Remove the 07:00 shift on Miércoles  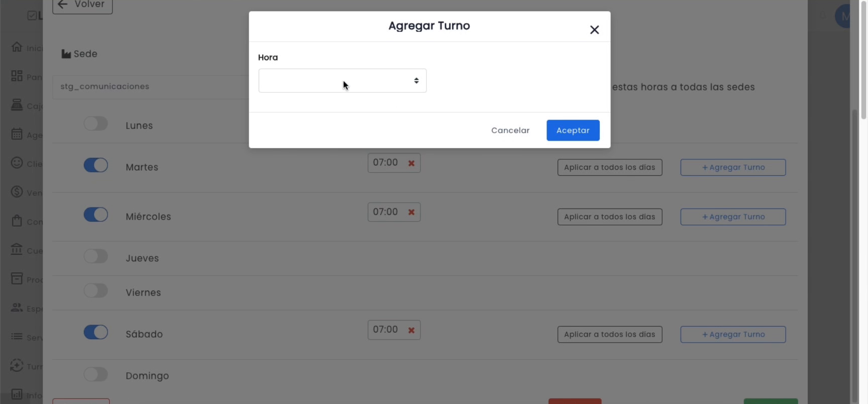(x=411, y=212)
